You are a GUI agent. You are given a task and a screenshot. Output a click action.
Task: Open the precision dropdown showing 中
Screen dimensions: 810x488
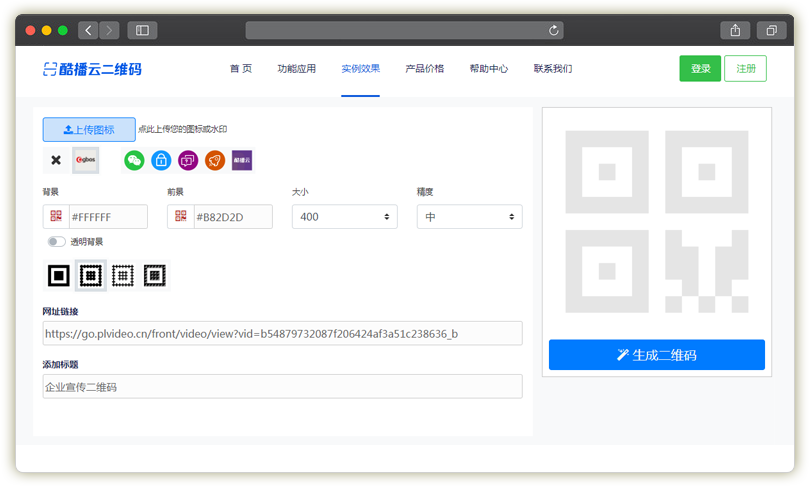pyautogui.click(x=470, y=217)
